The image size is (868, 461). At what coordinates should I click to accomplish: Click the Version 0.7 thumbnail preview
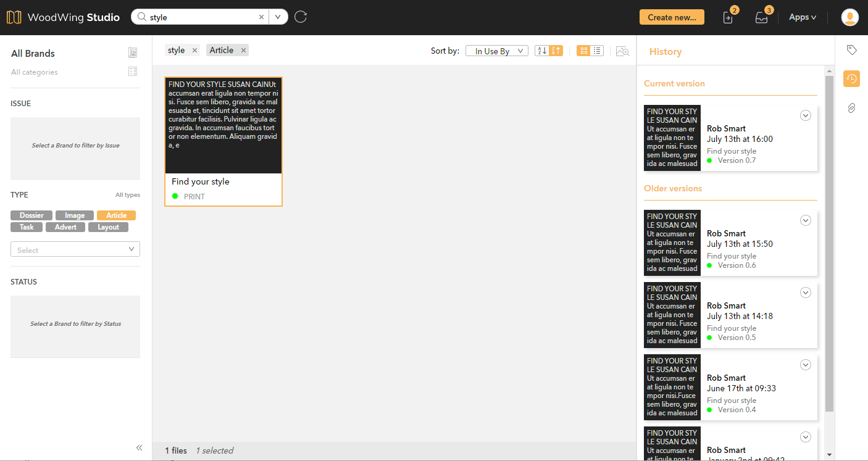(672, 138)
